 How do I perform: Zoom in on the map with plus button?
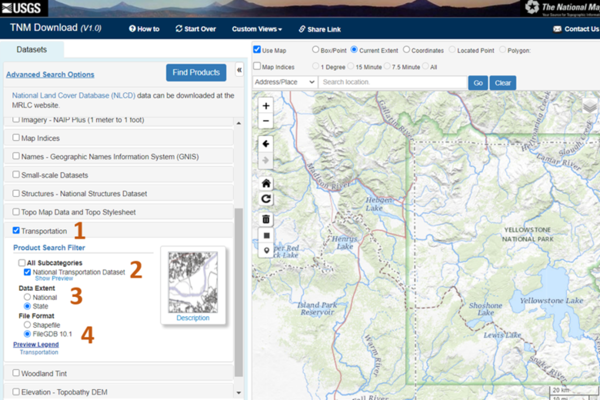click(x=266, y=106)
